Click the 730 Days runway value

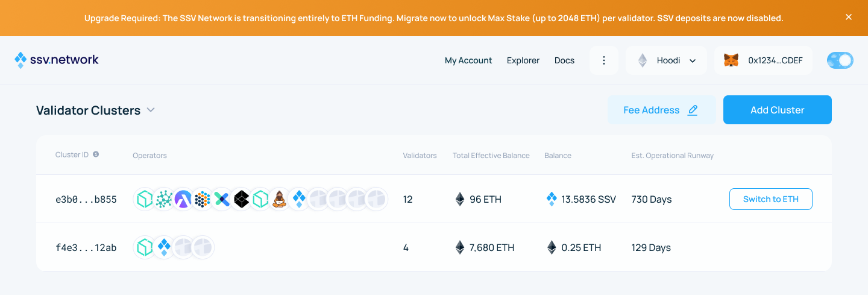point(652,199)
